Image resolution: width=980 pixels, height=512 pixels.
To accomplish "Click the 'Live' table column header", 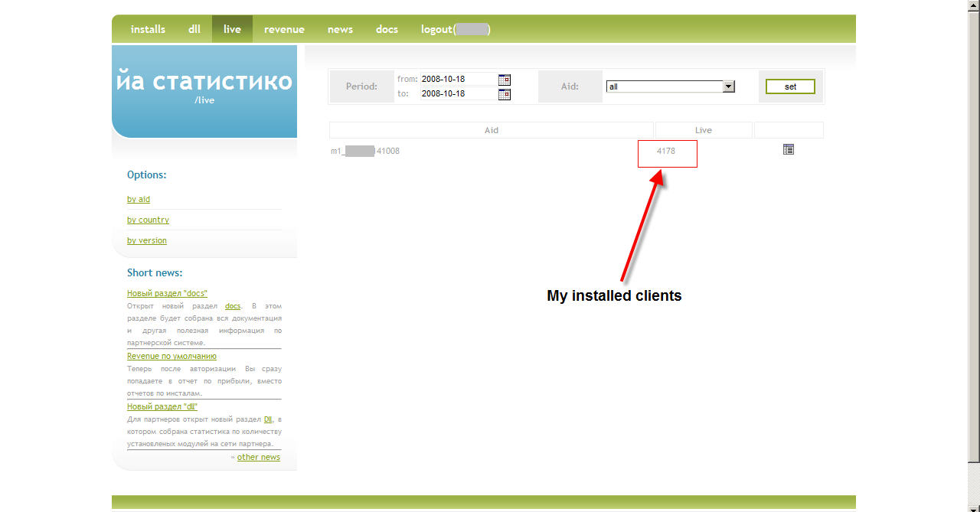I will 704,130.
